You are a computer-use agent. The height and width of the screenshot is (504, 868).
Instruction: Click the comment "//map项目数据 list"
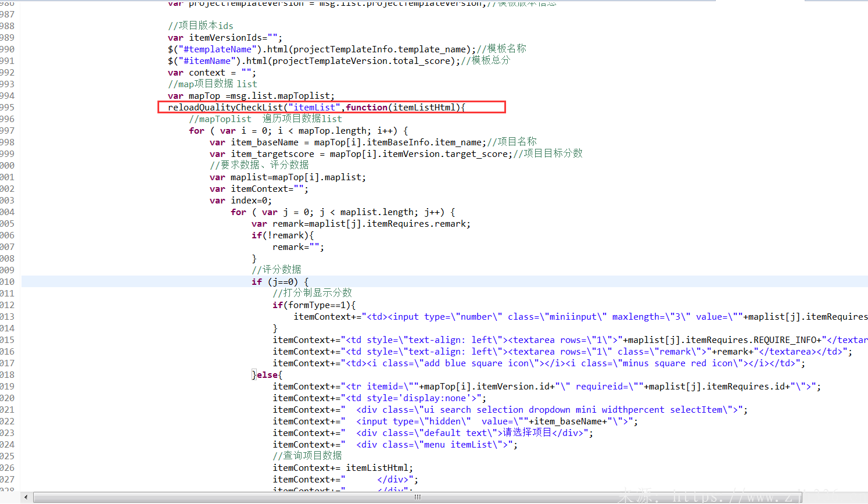212,84
